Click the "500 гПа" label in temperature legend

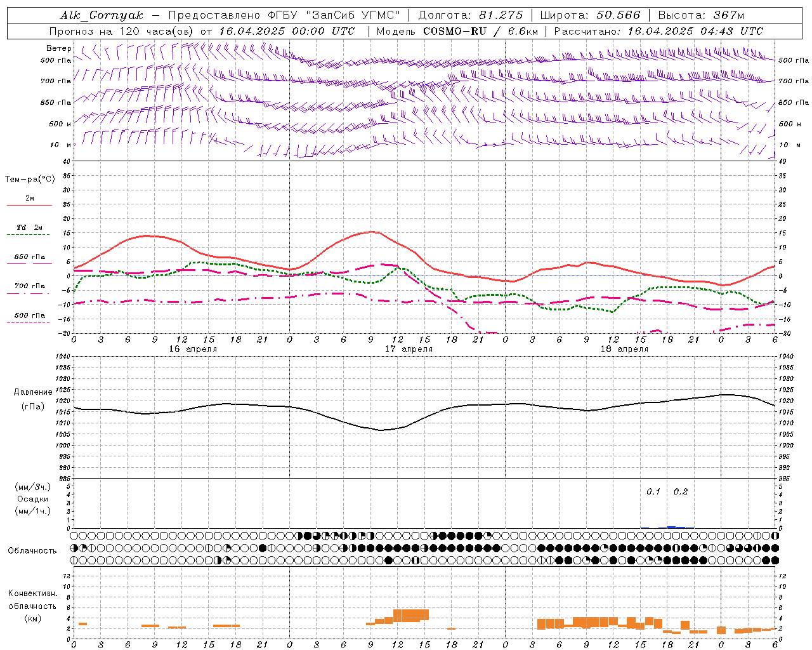pos(30,315)
